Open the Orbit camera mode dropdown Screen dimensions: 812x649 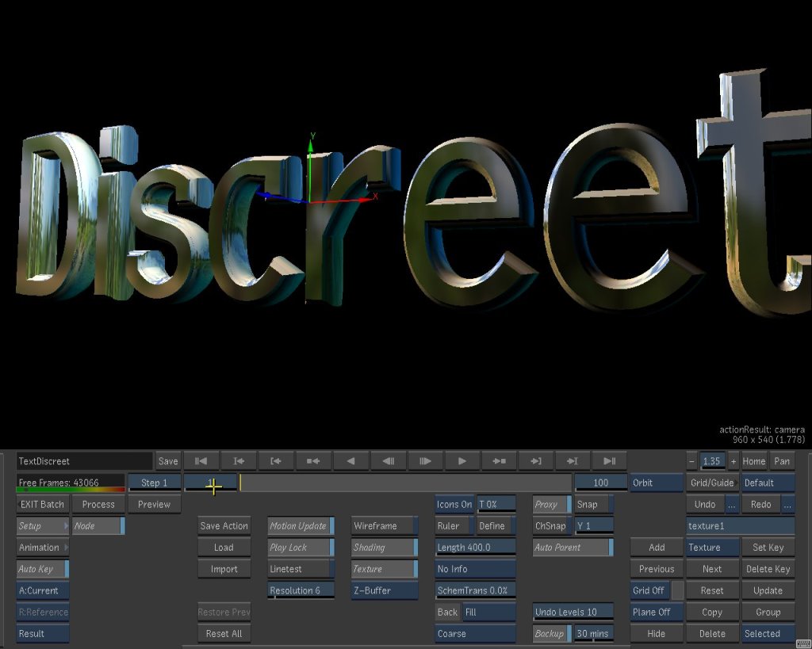(x=657, y=483)
